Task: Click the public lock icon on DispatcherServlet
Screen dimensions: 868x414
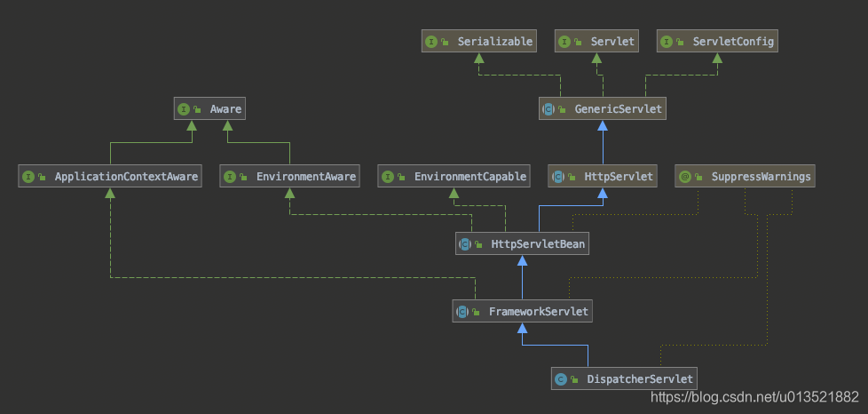Action: point(574,380)
